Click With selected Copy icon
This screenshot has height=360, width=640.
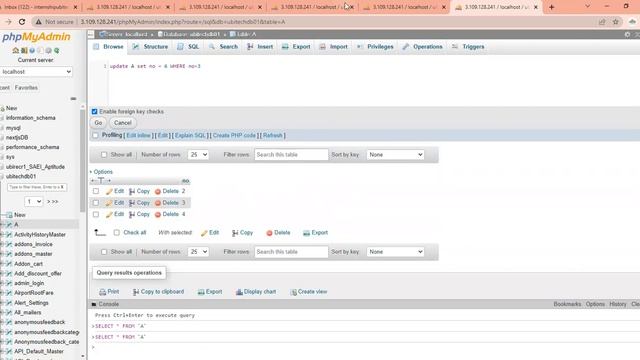click(x=235, y=233)
